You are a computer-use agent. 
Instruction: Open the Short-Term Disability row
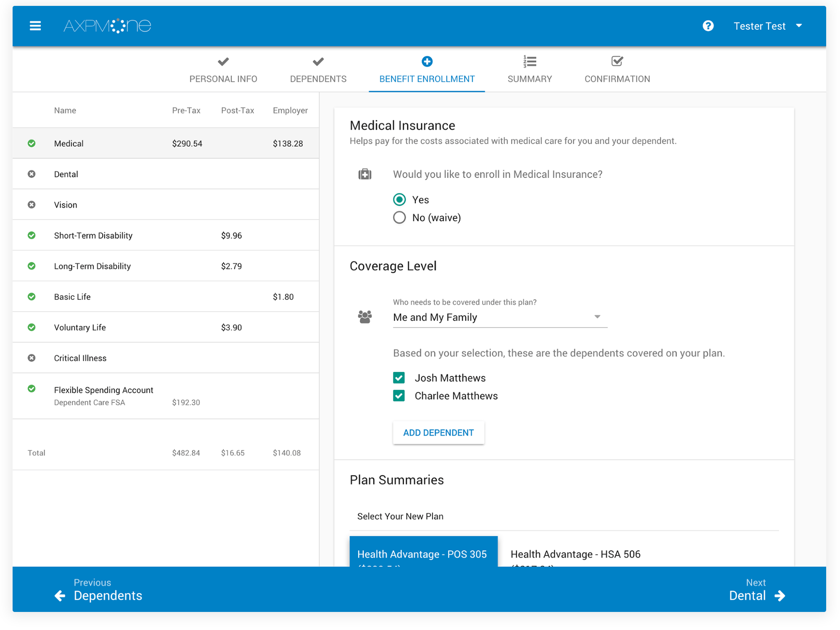(x=166, y=235)
